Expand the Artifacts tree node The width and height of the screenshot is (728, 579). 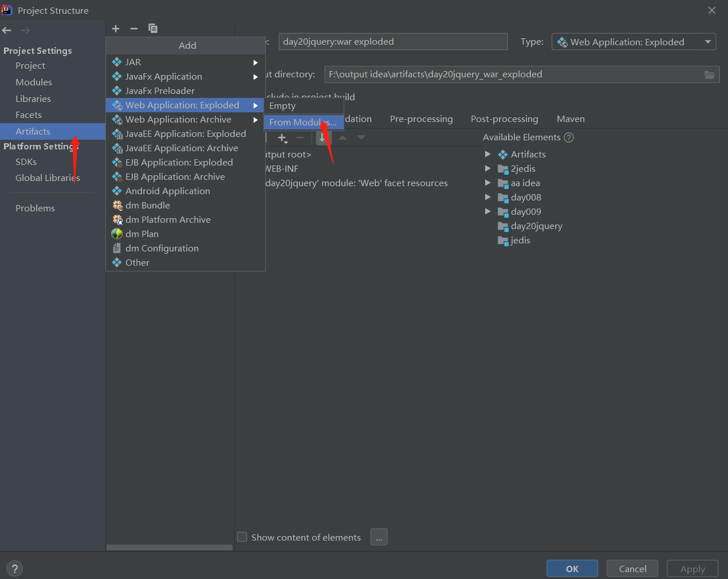488,154
